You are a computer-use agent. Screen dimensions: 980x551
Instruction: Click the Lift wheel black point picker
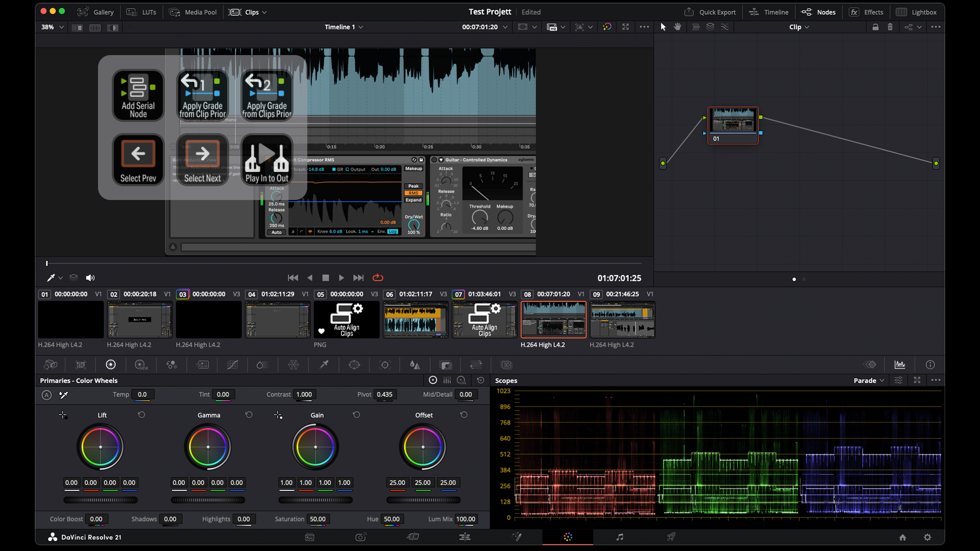63,415
